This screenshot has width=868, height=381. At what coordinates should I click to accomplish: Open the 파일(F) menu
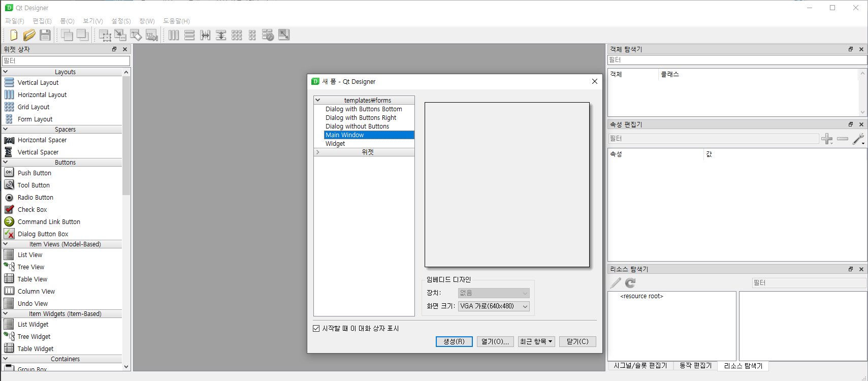[15, 21]
